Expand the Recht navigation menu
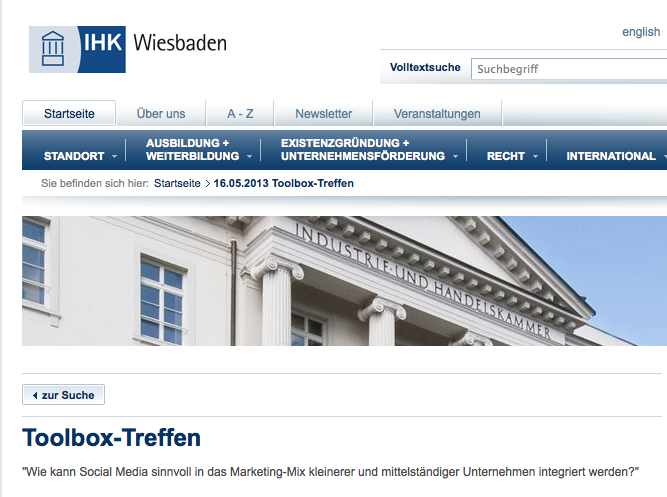667x497 pixels. coord(511,156)
